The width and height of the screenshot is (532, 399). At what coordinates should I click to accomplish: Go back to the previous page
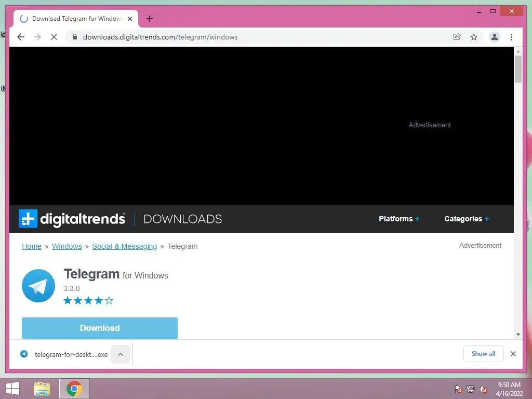pyautogui.click(x=21, y=37)
